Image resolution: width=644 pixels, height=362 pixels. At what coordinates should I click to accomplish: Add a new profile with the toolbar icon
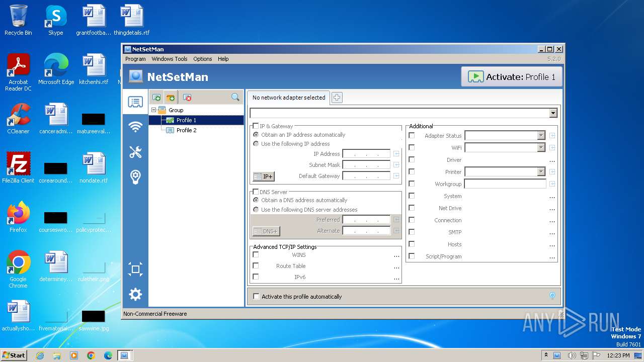pos(156,98)
